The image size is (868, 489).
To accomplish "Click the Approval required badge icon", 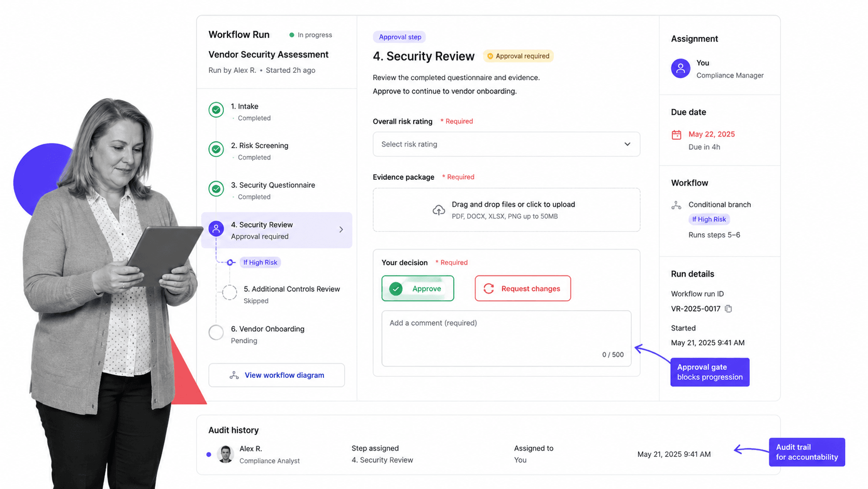I will pyautogui.click(x=490, y=56).
